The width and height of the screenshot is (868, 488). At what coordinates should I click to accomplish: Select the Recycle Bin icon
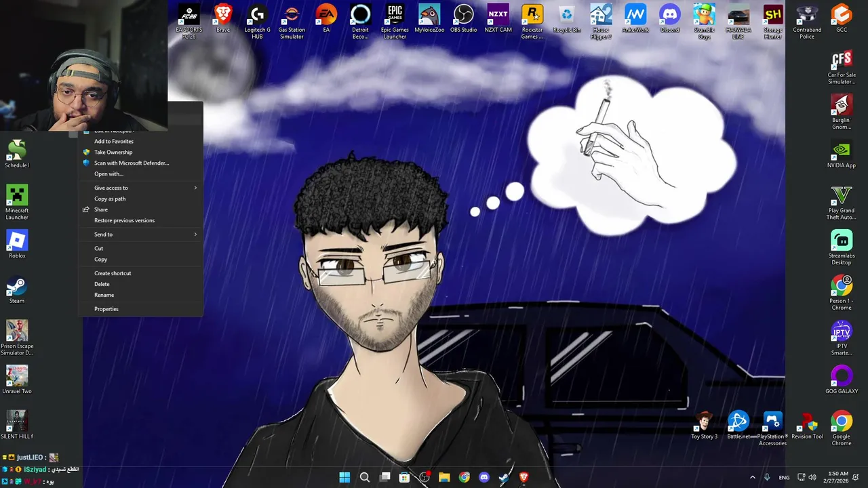567,18
